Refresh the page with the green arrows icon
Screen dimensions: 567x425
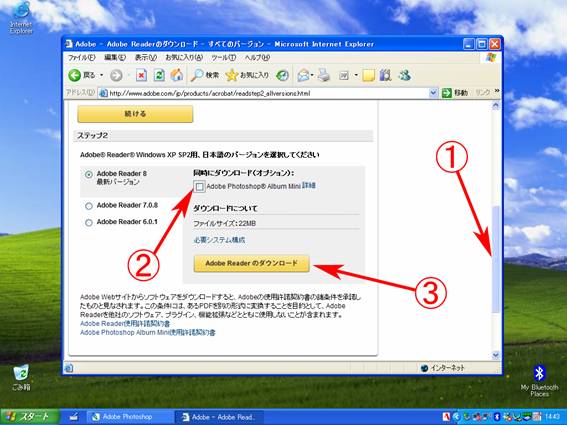(159, 75)
